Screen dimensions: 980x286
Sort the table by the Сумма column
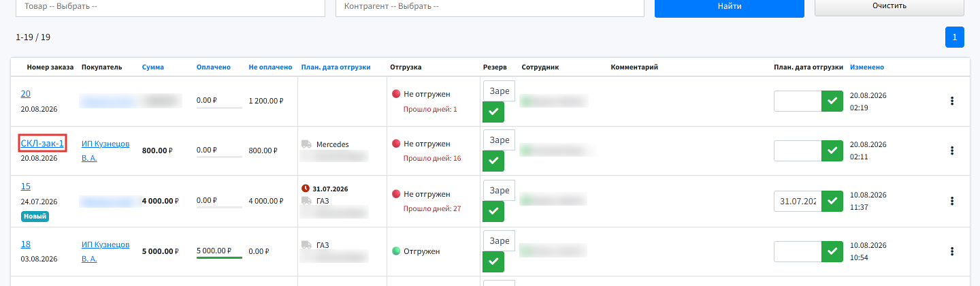pyautogui.click(x=153, y=67)
